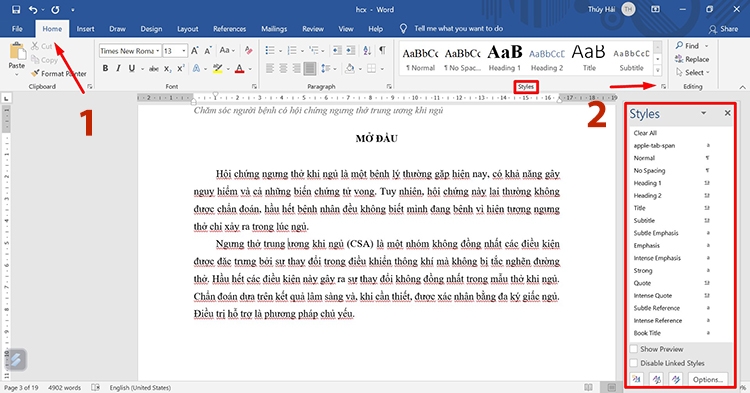The height and width of the screenshot is (393, 750).
Task: Toggle italic formatting
Action: coord(118,68)
